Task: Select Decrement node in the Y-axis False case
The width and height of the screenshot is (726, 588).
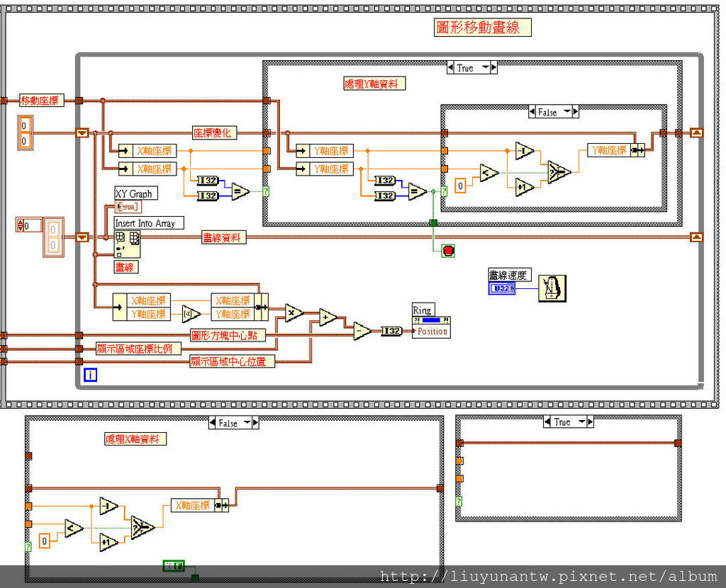Action: tap(524, 151)
